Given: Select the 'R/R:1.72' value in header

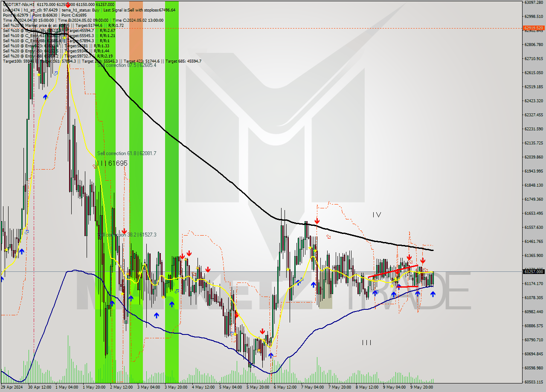Looking at the screenshot, I should tap(116, 25).
